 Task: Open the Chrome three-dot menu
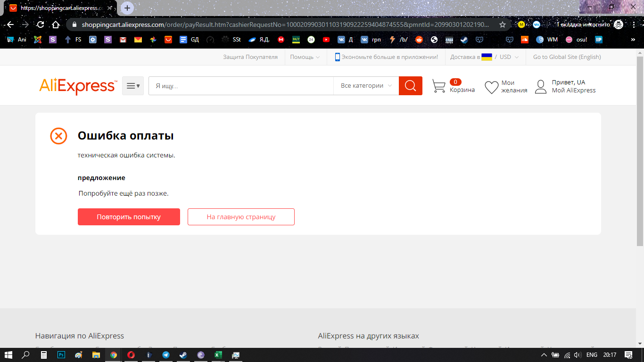point(633,25)
